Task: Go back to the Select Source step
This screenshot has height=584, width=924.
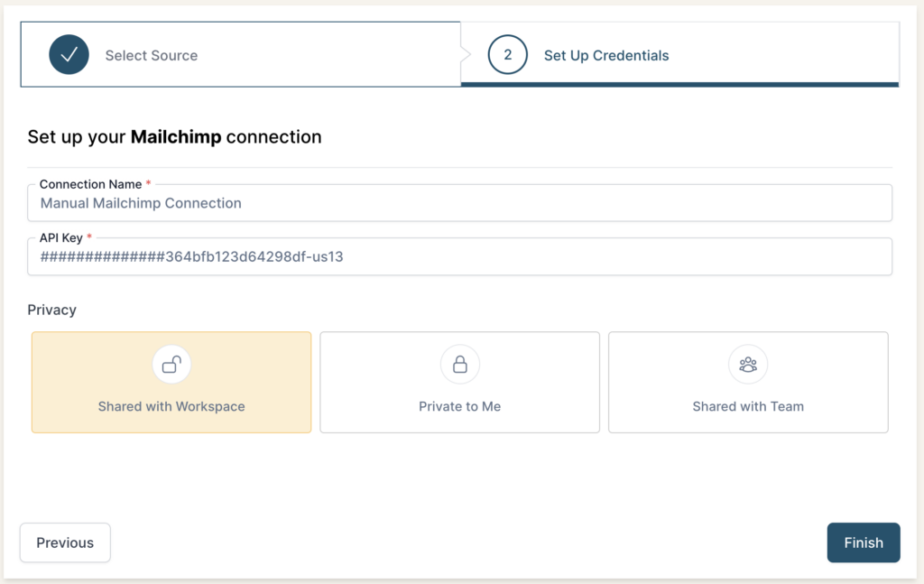Action: [x=151, y=55]
